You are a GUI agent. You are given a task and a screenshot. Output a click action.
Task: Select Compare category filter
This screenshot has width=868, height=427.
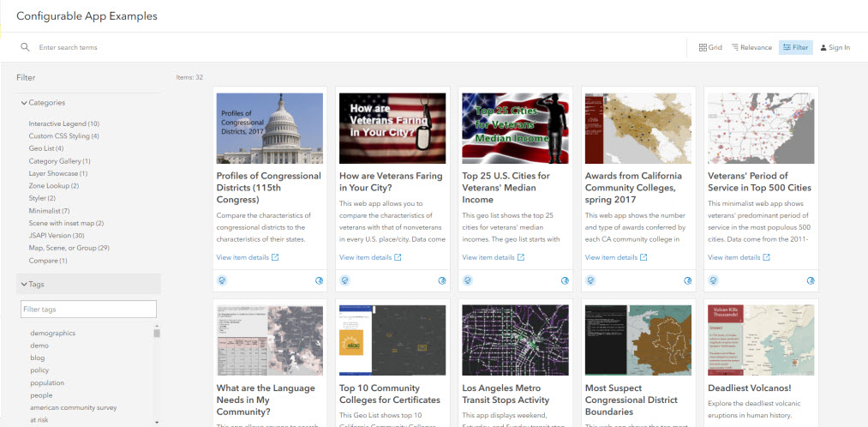click(48, 261)
